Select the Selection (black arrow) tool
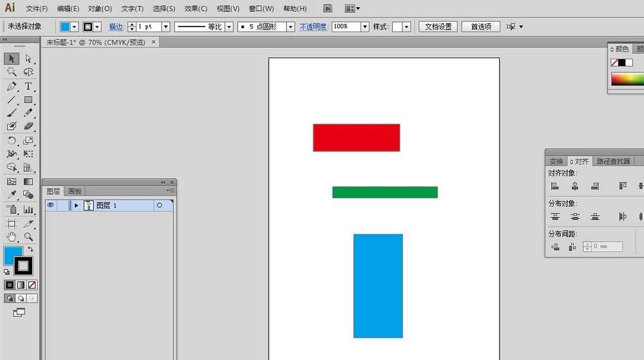Viewport: 644px width, 360px height. tap(12, 59)
